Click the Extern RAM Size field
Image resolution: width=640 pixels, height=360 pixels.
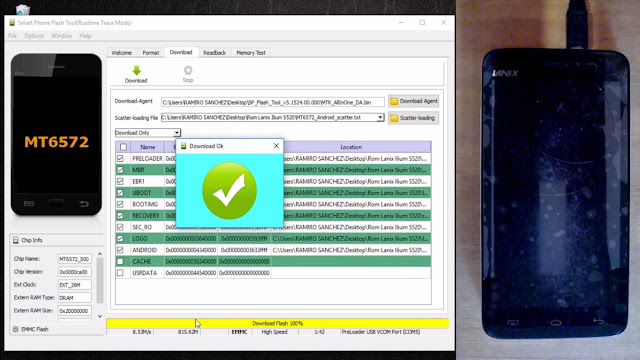pos(75,311)
